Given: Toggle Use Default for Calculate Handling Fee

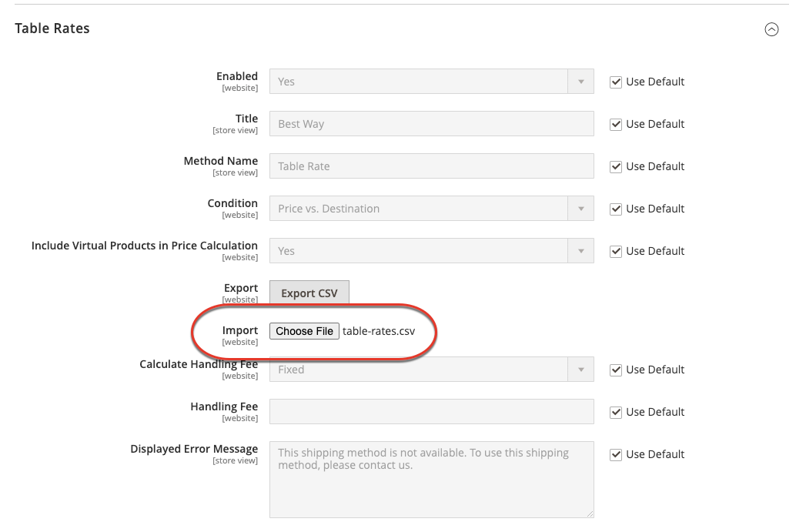Looking at the screenshot, I should pos(615,370).
